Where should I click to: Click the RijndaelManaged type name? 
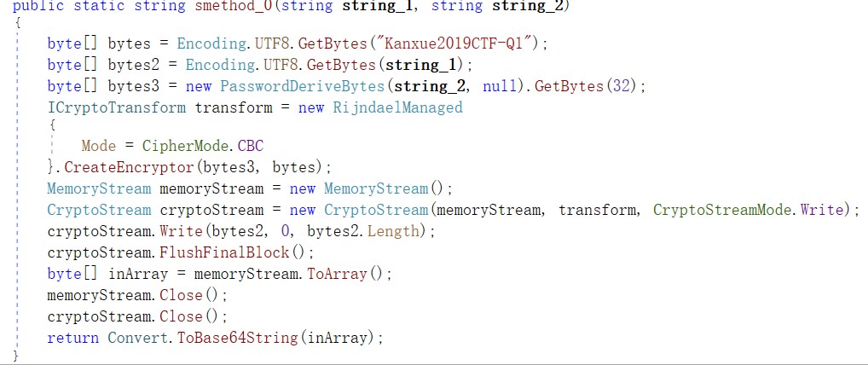397,107
